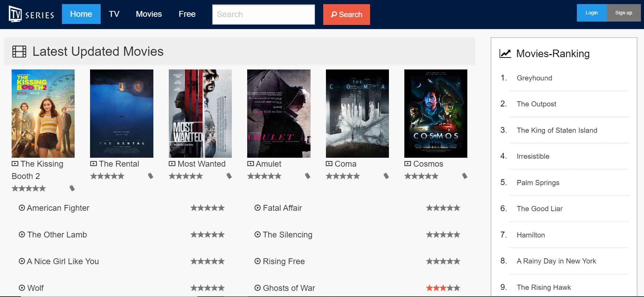The width and height of the screenshot is (644, 297).
Task: Open the TV menu item
Action: pos(114,14)
